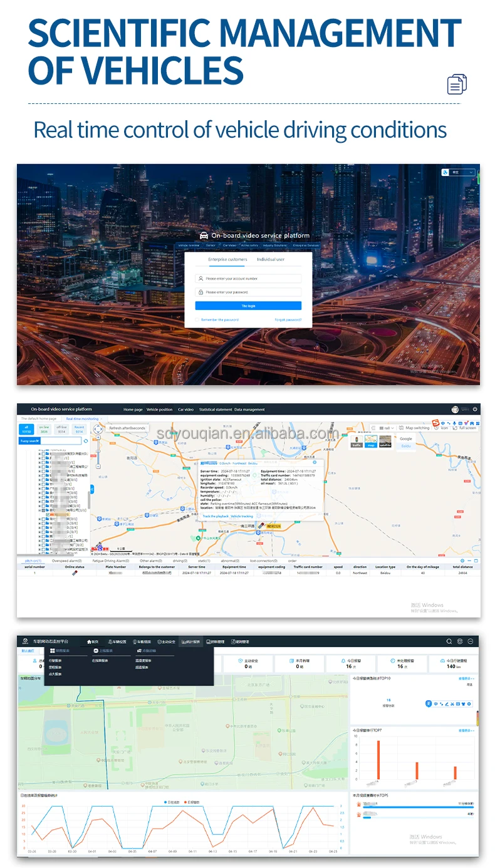Open the Car video menu

coord(185,410)
